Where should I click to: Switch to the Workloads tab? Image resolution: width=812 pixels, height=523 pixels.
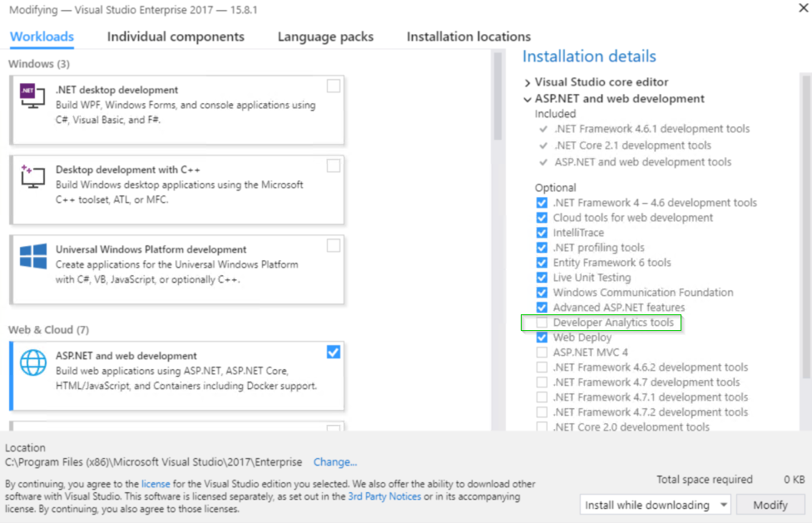coord(42,37)
